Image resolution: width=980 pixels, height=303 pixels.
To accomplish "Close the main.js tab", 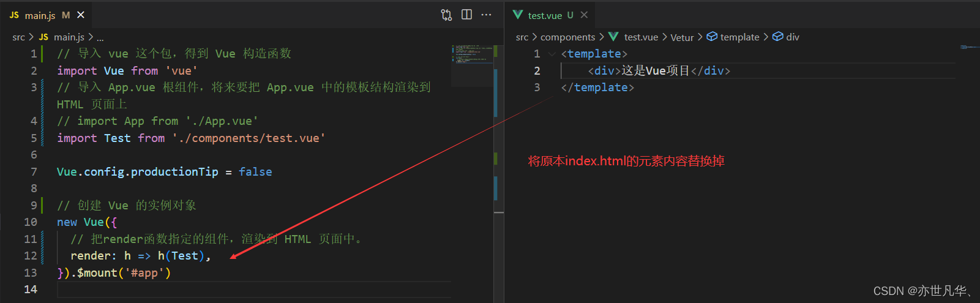I will [81, 15].
